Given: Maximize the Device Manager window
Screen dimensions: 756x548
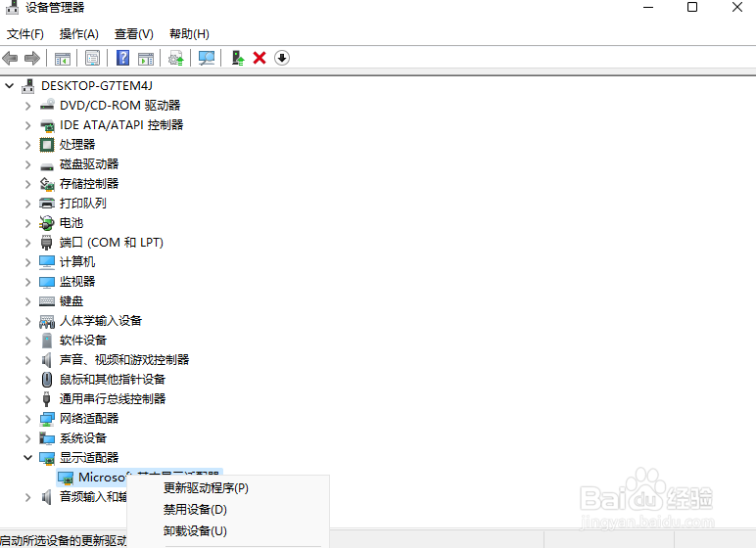Looking at the screenshot, I should coord(692,7).
